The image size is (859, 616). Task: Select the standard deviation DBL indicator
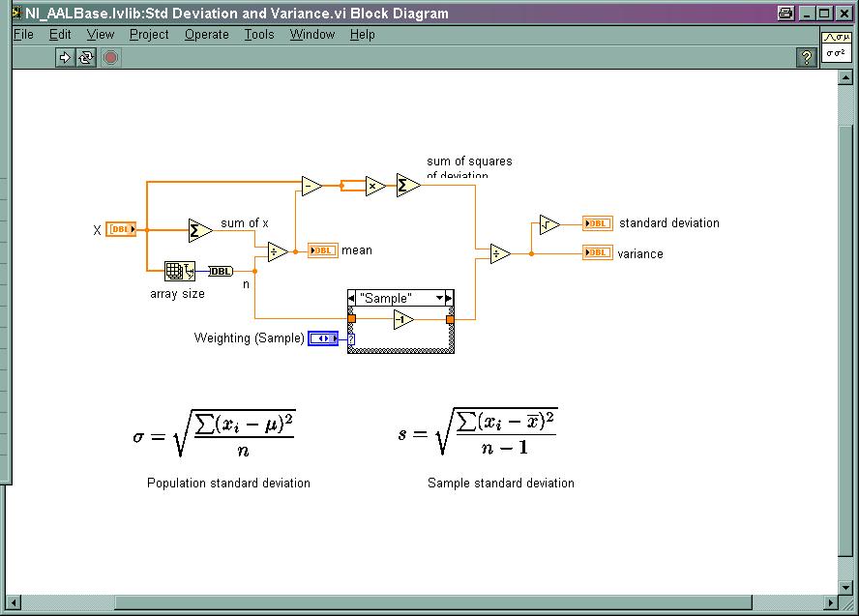point(597,223)
